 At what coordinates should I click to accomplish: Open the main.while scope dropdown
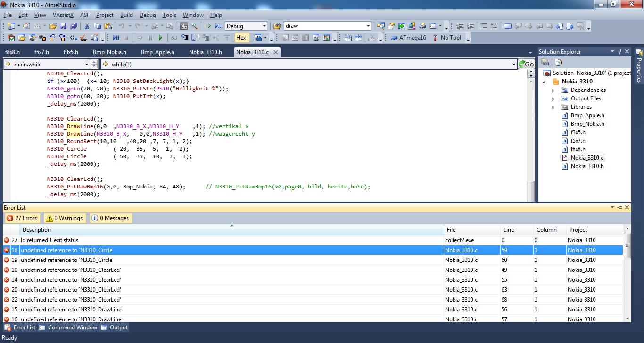[x=86, y=65]
